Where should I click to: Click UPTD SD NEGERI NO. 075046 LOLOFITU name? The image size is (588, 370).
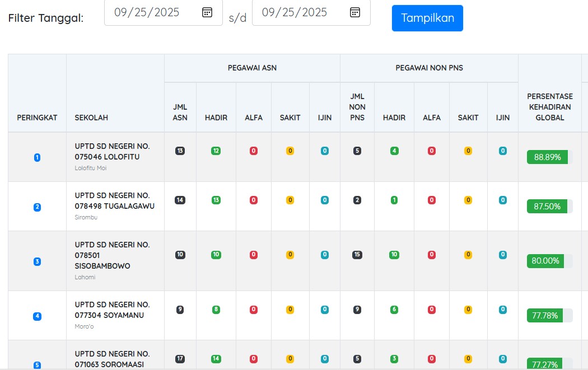[112, 151]
